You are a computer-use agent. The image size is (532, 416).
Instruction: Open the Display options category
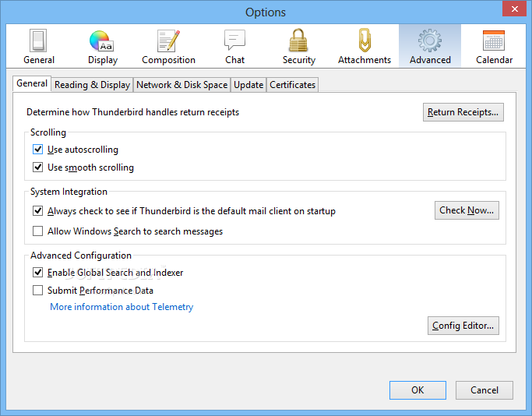click(x=103, y=46)
